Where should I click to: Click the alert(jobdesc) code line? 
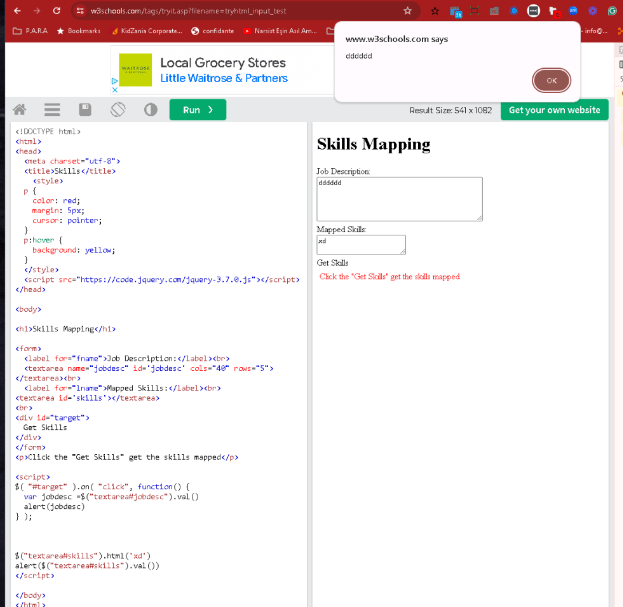tap(54, 506)
